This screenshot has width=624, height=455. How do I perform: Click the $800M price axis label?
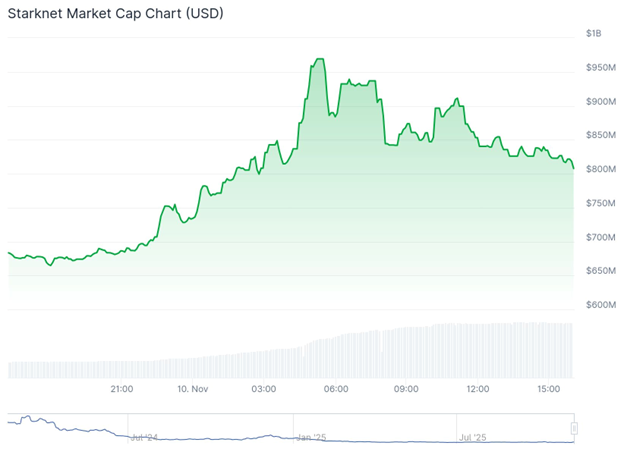click(600, 169)
